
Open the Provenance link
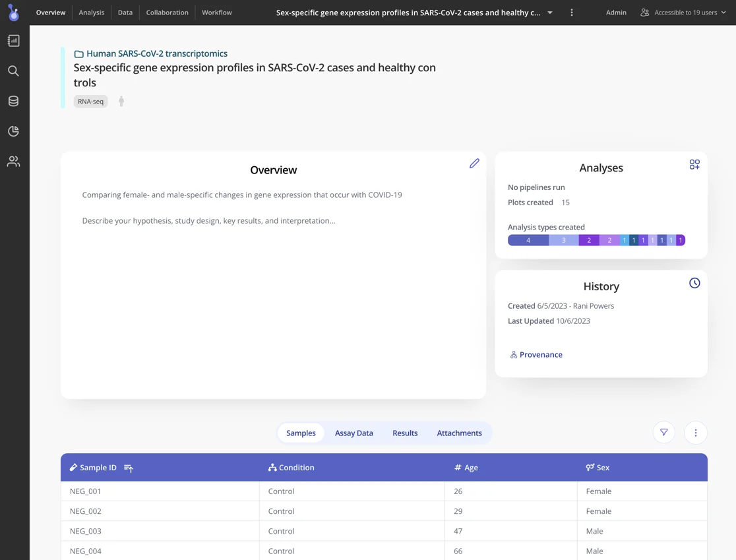pyautogui.click(x=540, y=354)
